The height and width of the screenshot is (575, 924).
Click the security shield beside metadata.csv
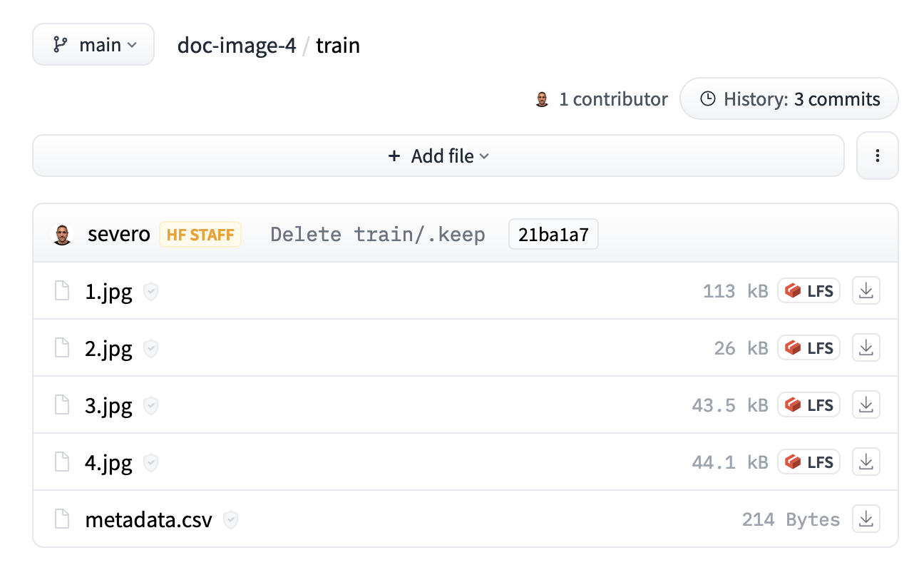coord(230,520)
